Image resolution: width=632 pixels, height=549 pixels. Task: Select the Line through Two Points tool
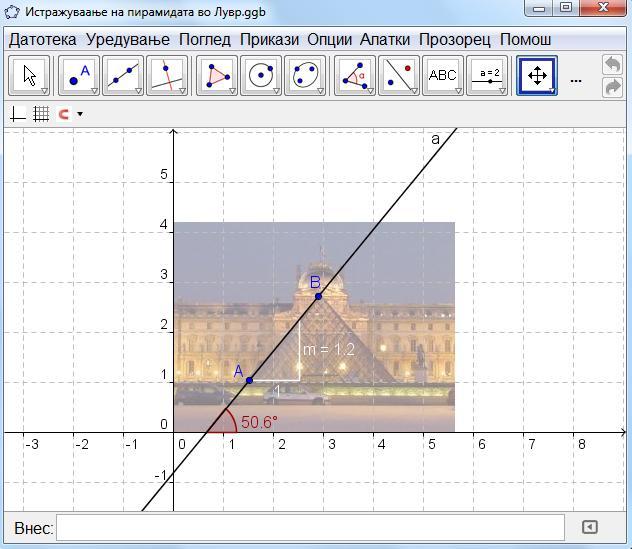[123, 76]
